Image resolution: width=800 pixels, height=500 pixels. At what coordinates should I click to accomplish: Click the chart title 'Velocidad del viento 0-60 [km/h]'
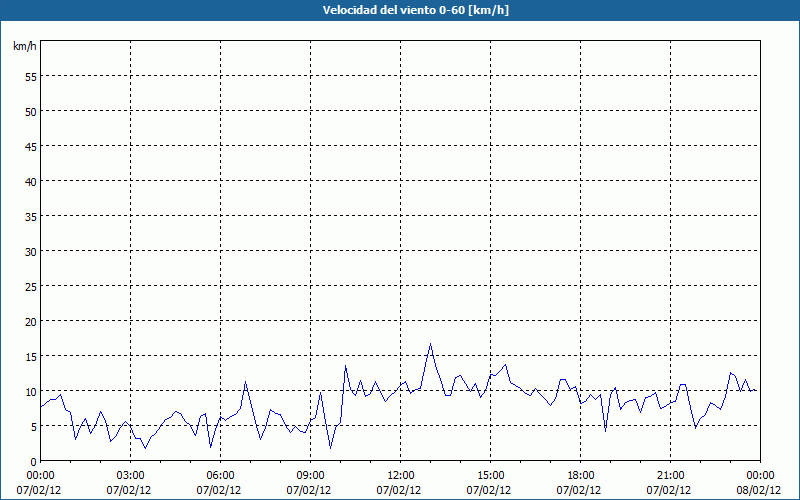coord(415,10)
